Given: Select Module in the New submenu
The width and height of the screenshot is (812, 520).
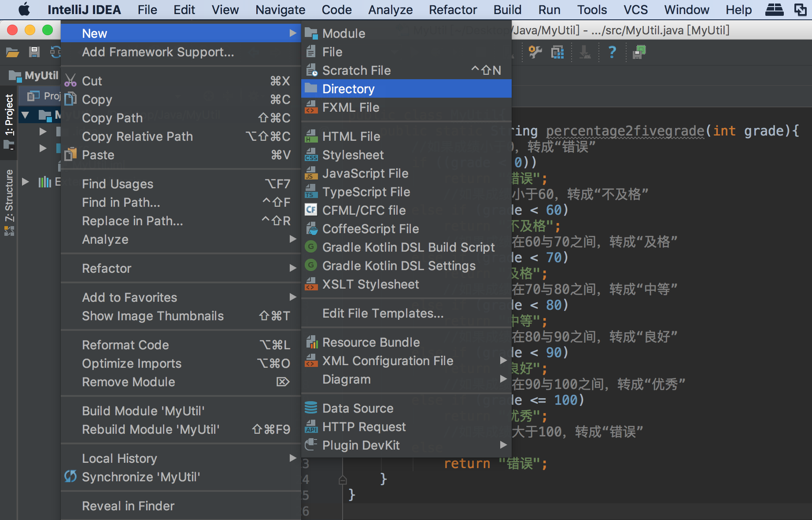Looking at the screenshot, I should click(x=406, y=33).
